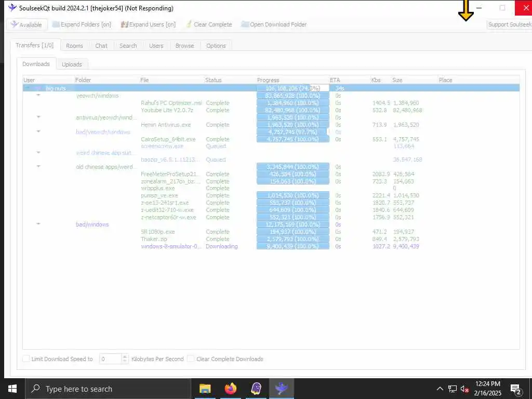Click the Soulseek bird icon in title bar

[x=12, y=8]
